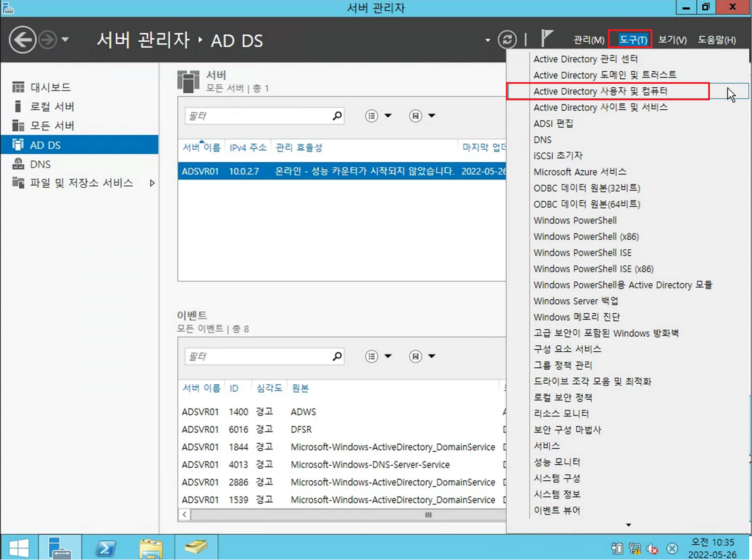Open the 관리(M) menu

tap(589, 40)
